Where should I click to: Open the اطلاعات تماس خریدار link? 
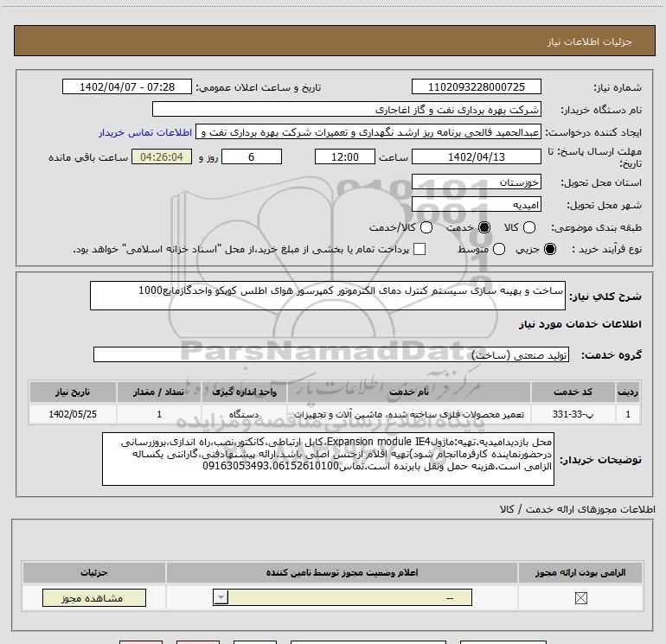(x=145, y=132)
